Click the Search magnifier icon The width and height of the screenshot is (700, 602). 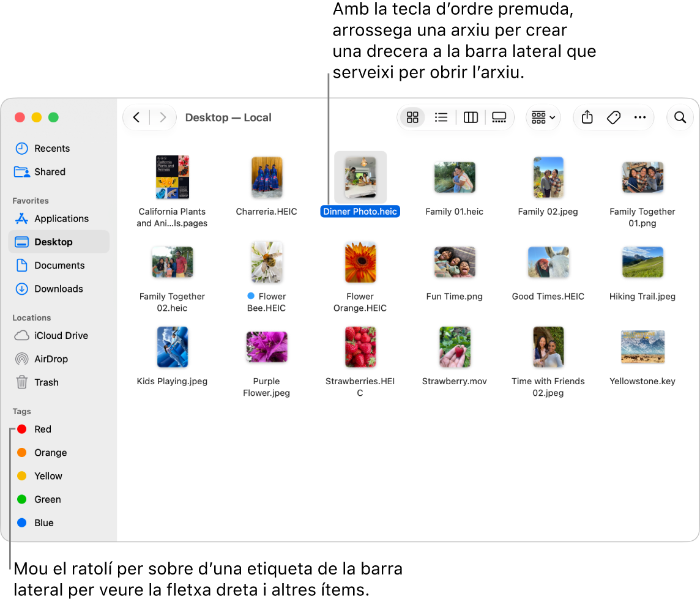(680, 117)
